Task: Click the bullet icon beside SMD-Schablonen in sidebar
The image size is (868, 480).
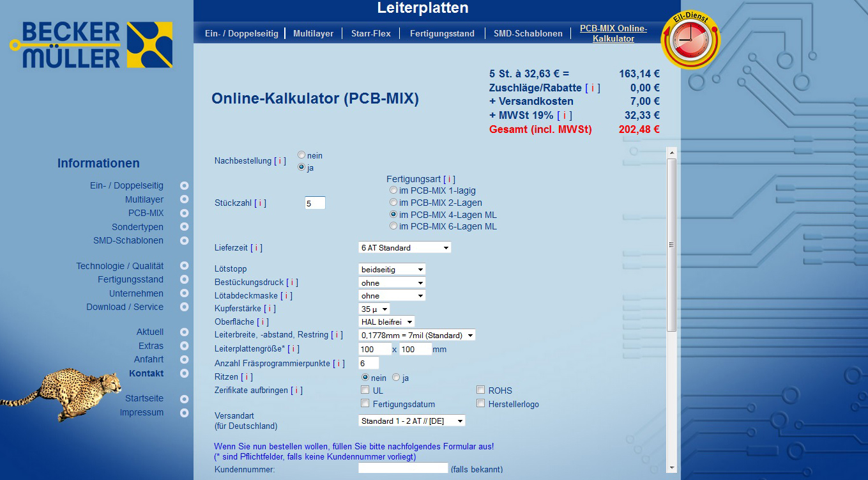Action: [184, 241]
